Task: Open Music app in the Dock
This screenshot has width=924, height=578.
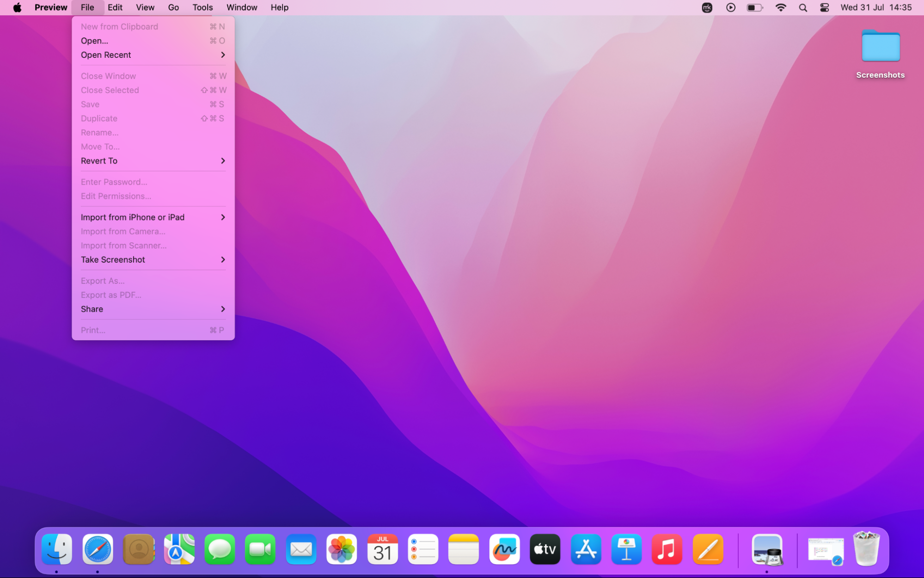Action: tap(667, 549)
